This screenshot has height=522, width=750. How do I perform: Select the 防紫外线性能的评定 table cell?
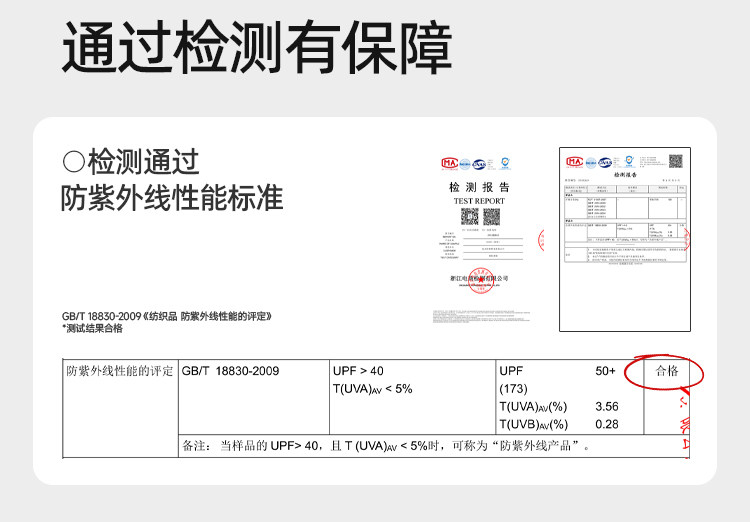tap(120, 371)
